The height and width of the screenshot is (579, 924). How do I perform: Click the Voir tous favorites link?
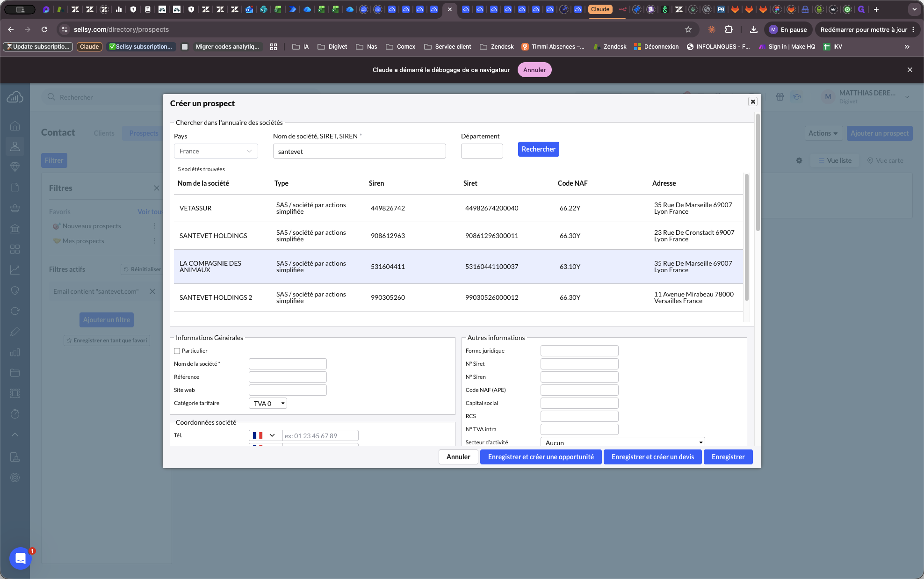[150, 212]
